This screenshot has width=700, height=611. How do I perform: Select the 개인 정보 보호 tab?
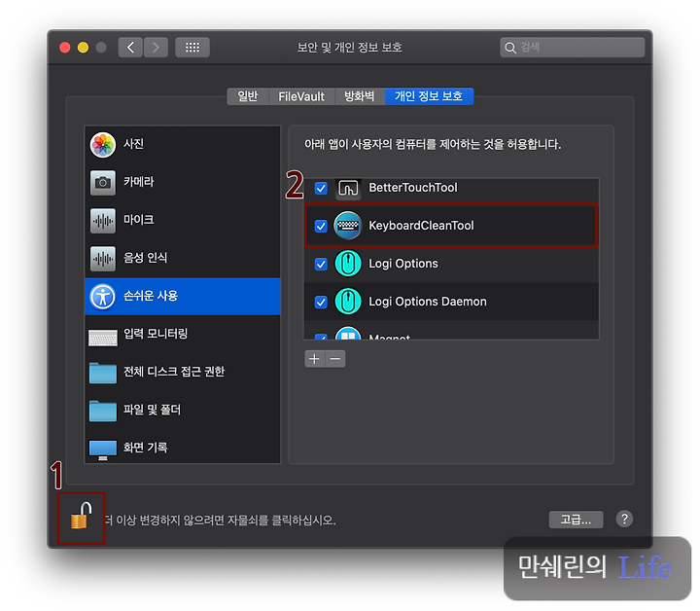tap(429, 96)
